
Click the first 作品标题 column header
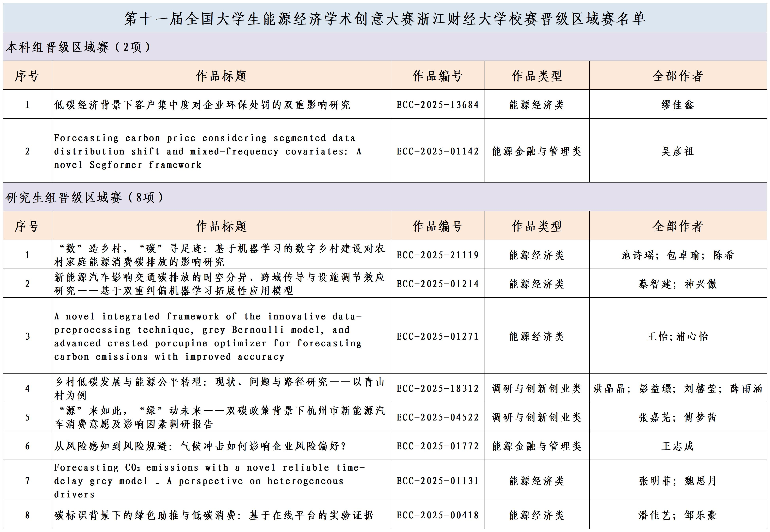tap(221, 76)
